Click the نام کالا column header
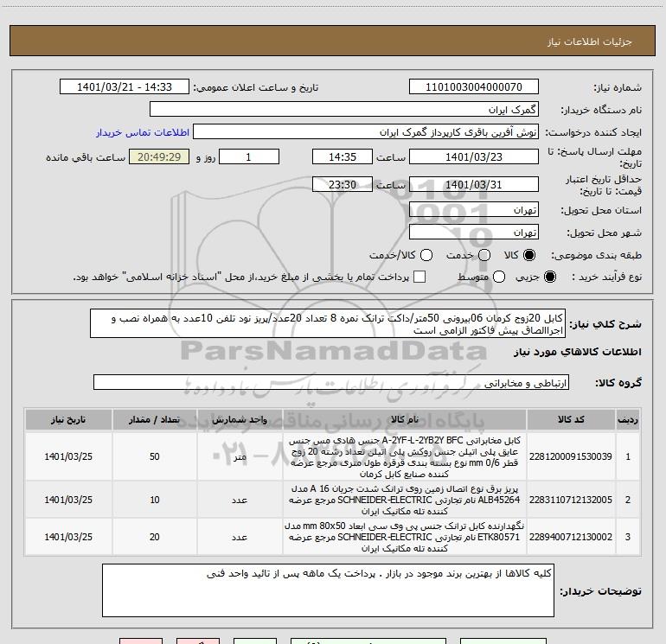 [405, 420]
